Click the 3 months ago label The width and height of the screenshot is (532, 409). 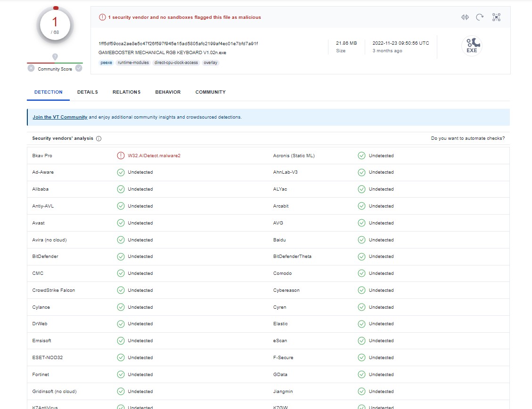[x=387, y=51]
